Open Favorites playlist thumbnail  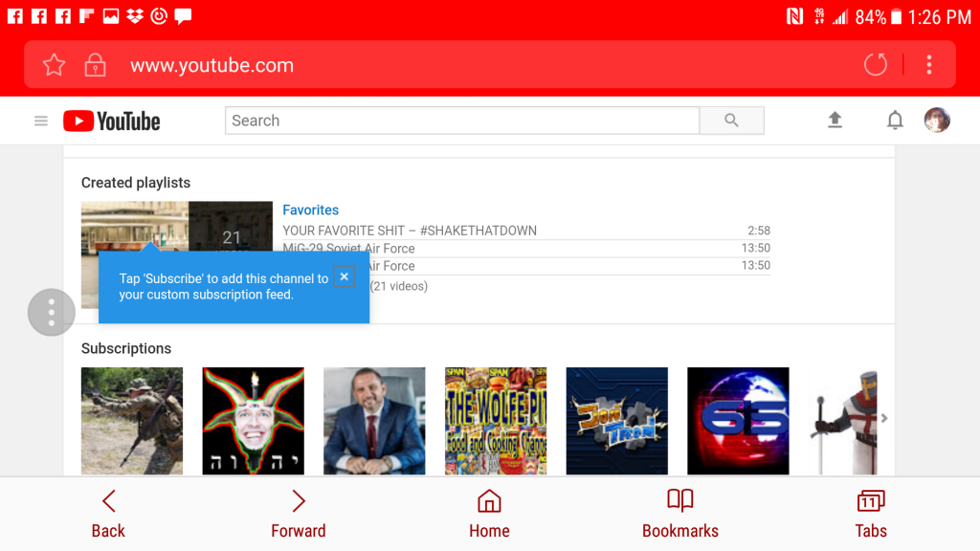(x=177, y=226)
